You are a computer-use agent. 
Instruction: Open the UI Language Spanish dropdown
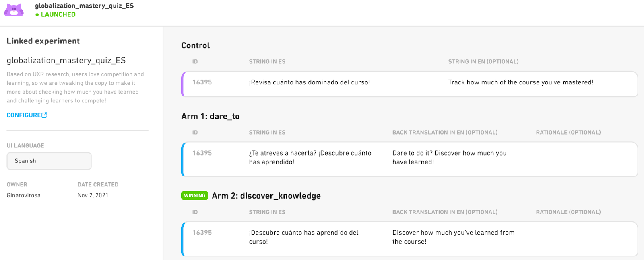click(49, 161)
